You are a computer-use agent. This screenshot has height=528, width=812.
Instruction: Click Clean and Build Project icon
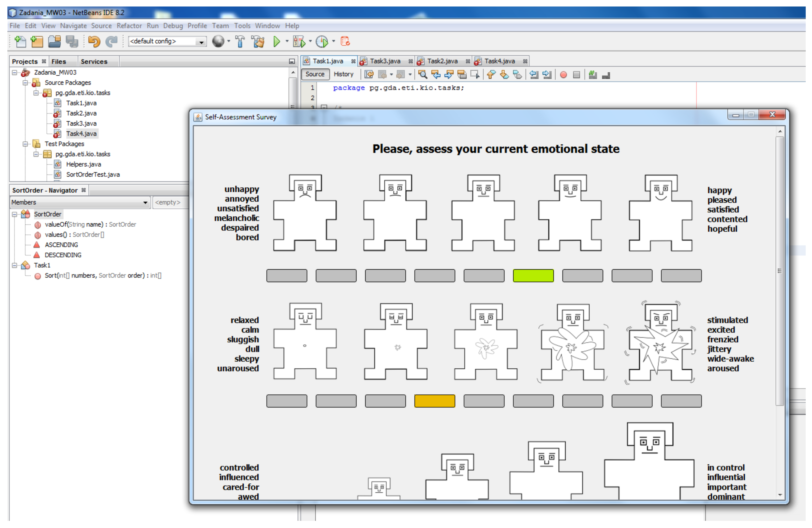[x=258, y=42]
